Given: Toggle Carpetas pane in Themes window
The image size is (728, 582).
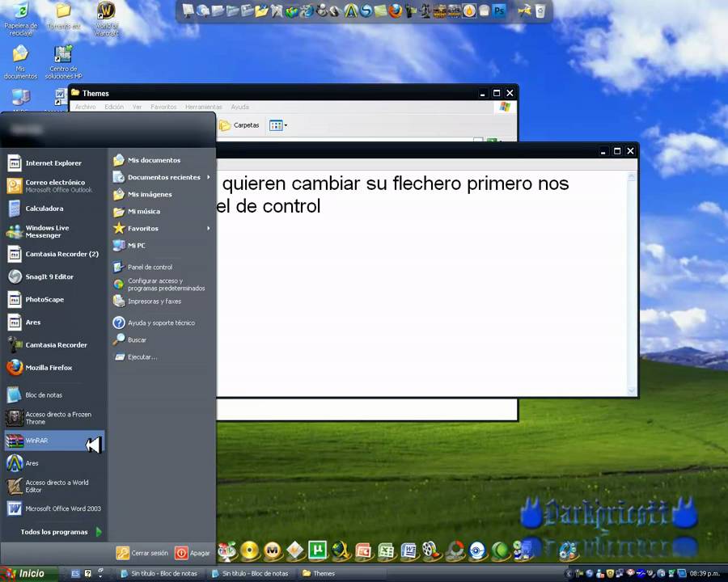Looking at the screenshot, I should click(x=239, y=125).
